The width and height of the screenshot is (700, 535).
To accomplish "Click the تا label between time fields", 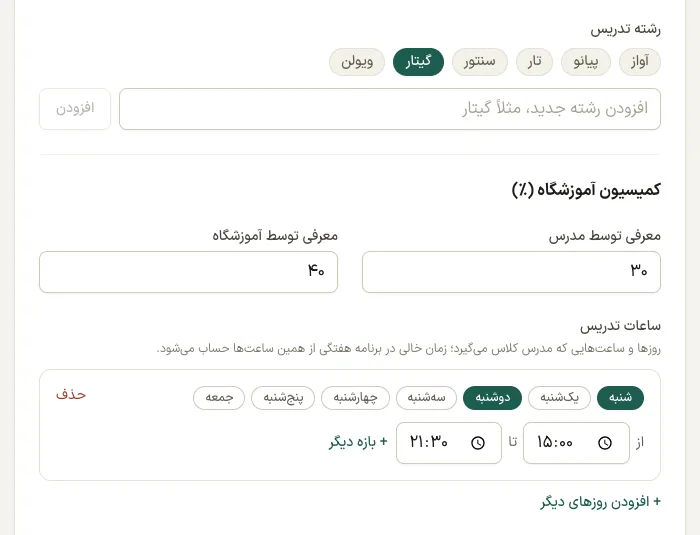I will [x=512, y=442].
